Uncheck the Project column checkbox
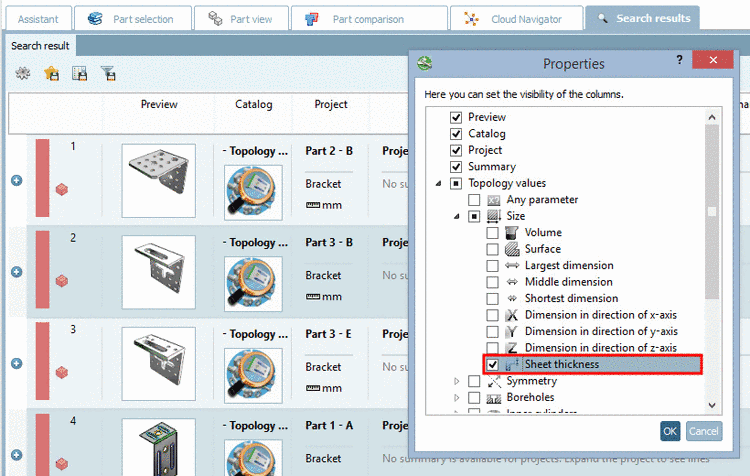This screenshot has height=476, width=750. coord(456,150)
